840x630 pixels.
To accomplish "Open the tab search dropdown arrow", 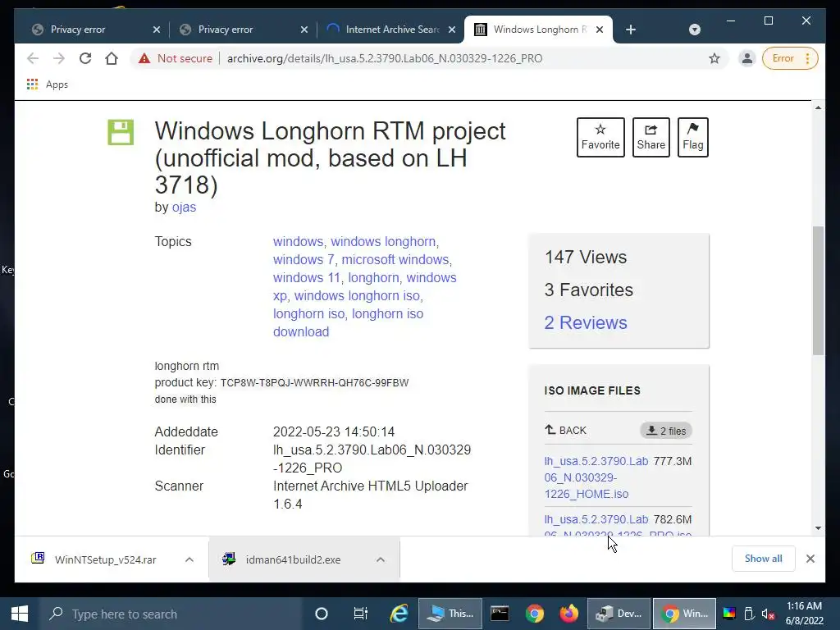I will click(x=694, y=30).
